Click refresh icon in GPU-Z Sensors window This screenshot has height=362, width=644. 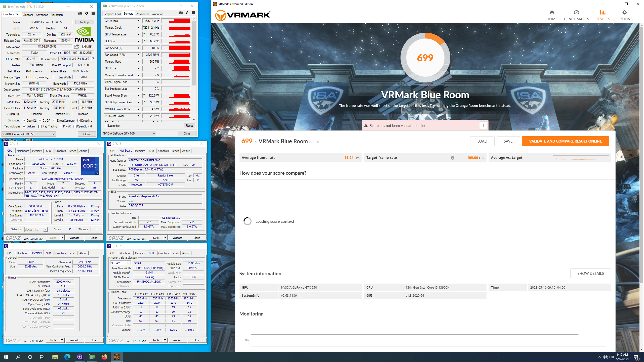[187, 13]
